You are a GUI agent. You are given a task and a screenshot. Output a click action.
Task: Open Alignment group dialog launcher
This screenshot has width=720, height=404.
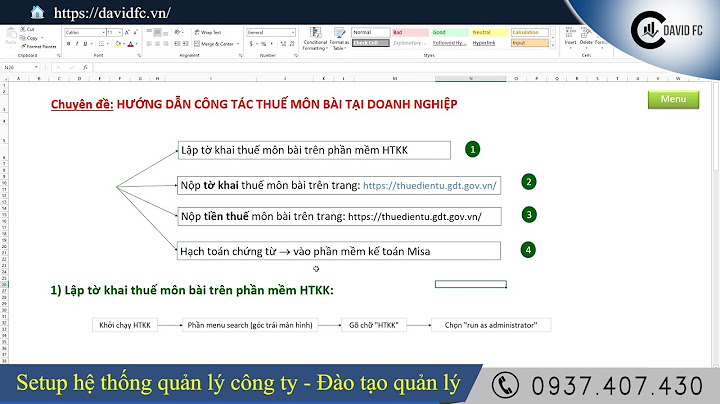[x=241, y=55]
